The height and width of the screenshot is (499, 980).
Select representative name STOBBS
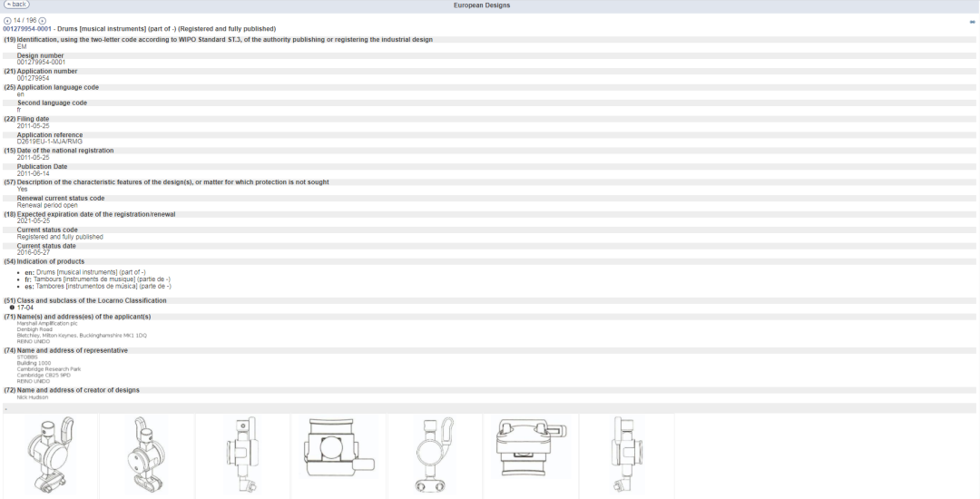(x=27, y=357)
